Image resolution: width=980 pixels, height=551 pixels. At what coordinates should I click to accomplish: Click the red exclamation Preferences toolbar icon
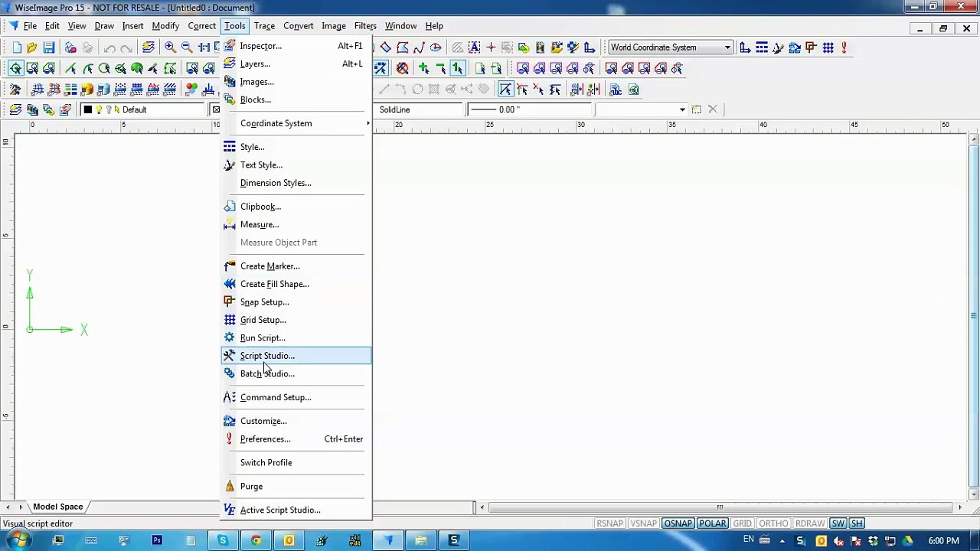844,47
